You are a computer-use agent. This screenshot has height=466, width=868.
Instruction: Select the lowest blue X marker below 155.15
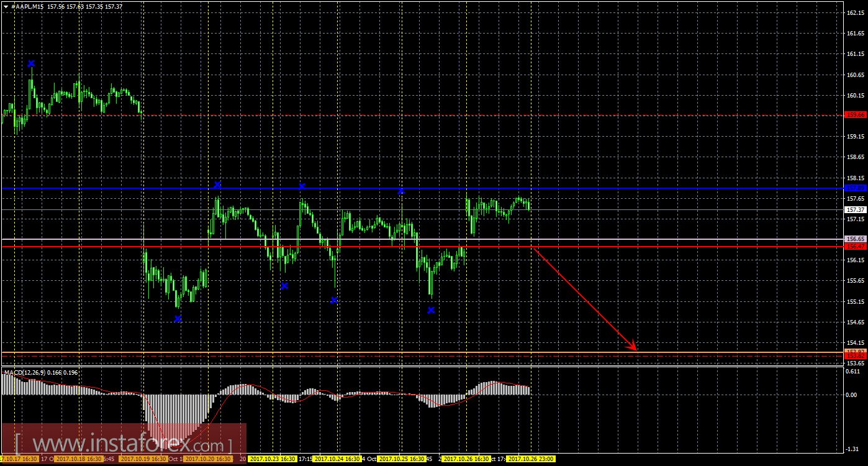(178, 319)
